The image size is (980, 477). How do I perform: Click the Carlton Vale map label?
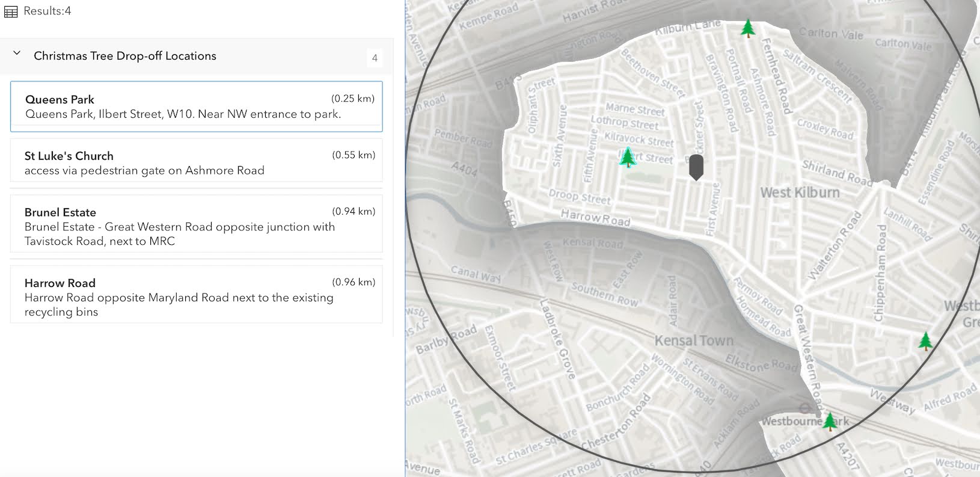830,34
